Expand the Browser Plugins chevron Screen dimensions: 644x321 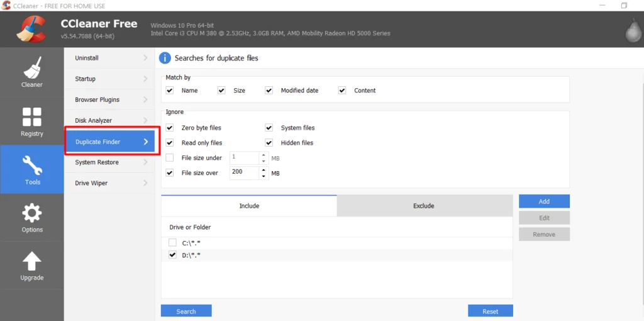tap(145, 99)
